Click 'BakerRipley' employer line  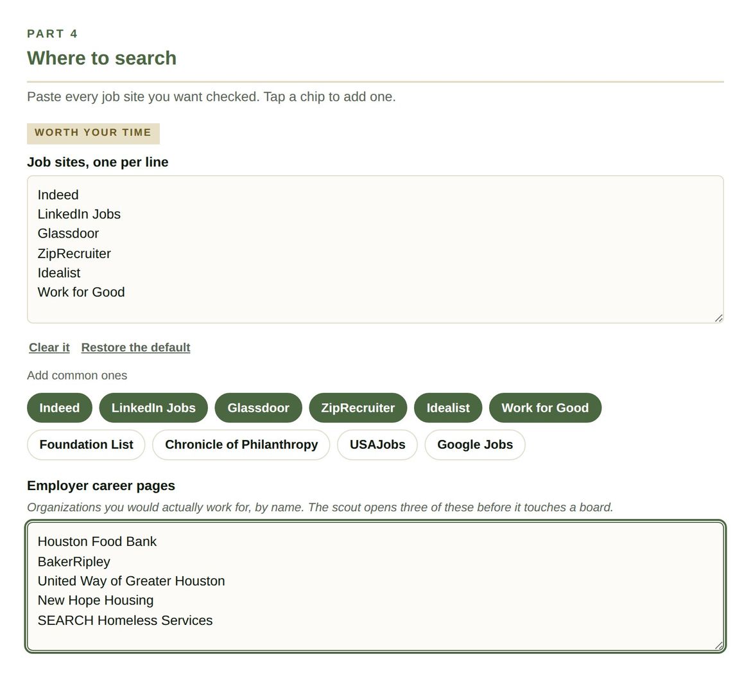[74, 561]
